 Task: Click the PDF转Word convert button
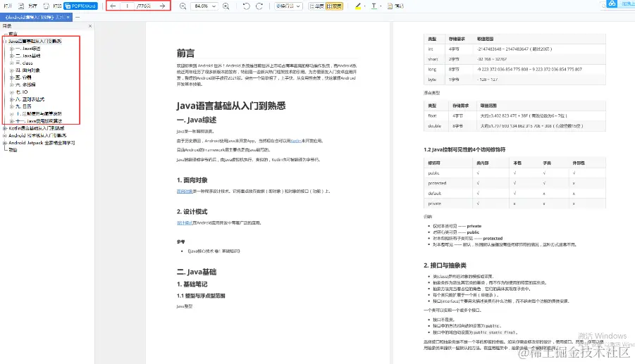(80, 6)
